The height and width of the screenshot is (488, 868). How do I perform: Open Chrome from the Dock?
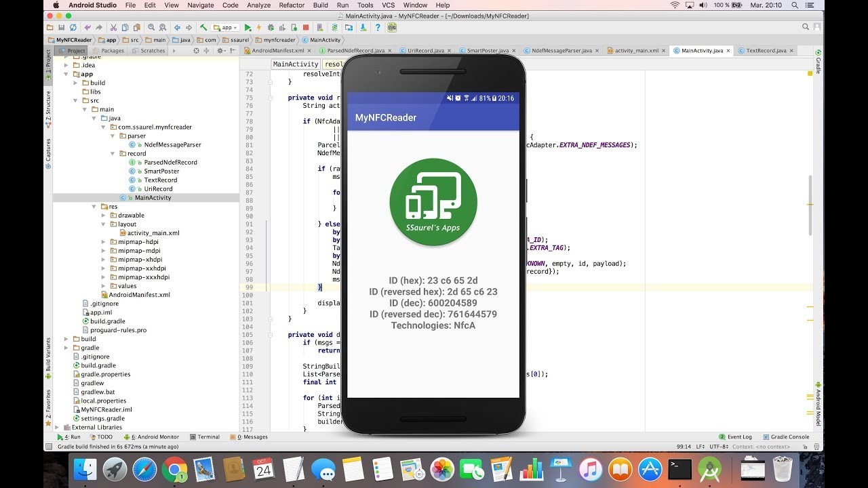click(174, 469)
